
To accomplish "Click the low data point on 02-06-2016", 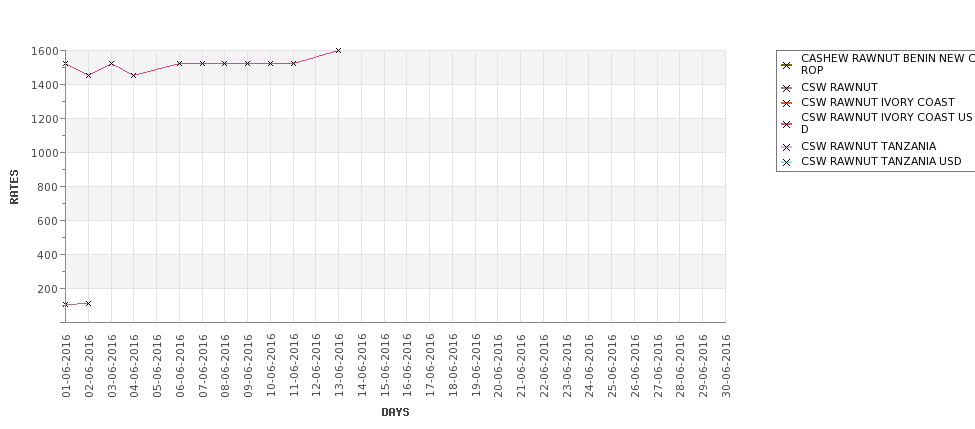I will (88, 303).
